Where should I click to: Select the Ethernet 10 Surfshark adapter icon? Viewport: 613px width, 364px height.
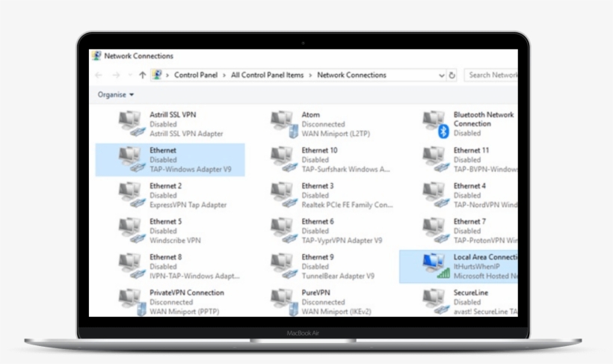point(284,159)
